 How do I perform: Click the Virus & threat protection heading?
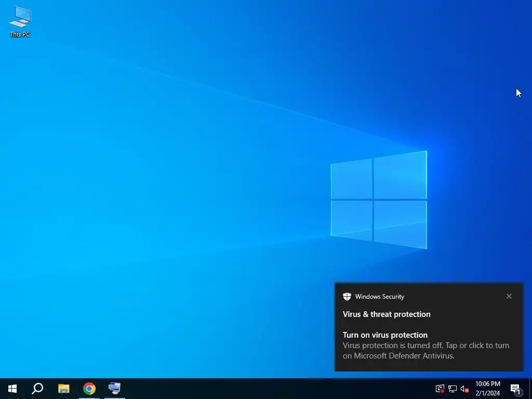387,314
